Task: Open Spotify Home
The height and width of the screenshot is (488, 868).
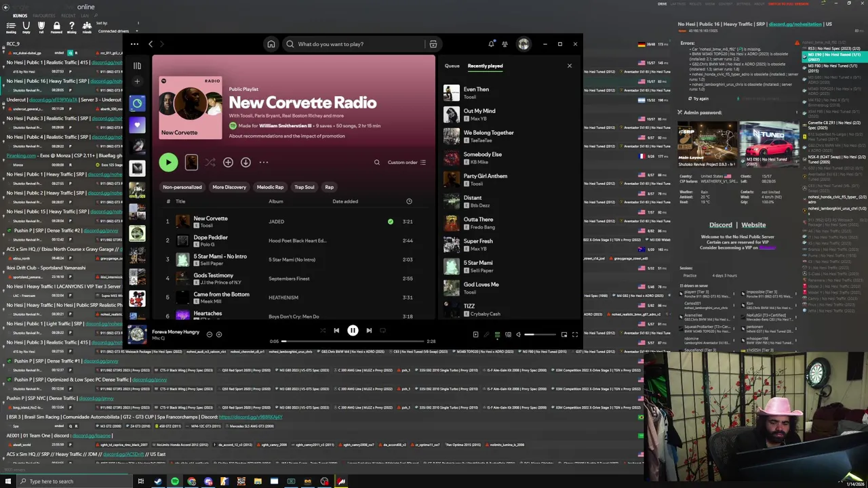Action: coord(271,44)
